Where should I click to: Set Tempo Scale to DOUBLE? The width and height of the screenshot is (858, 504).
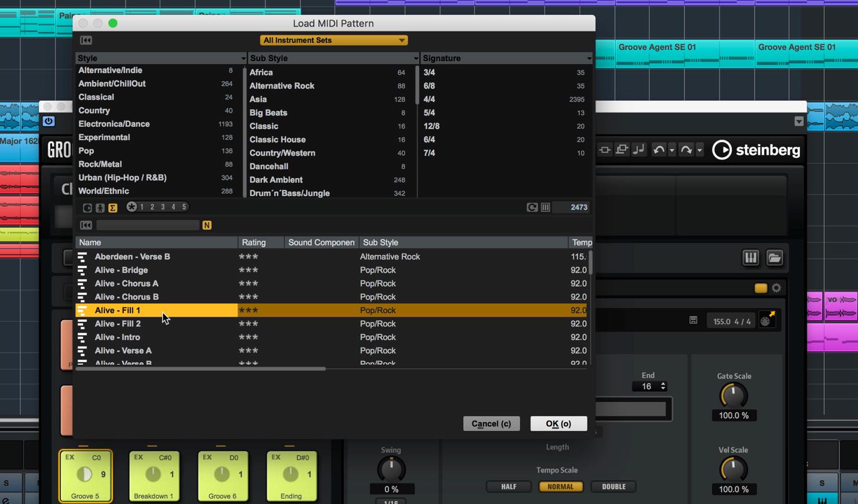[613, 487]
